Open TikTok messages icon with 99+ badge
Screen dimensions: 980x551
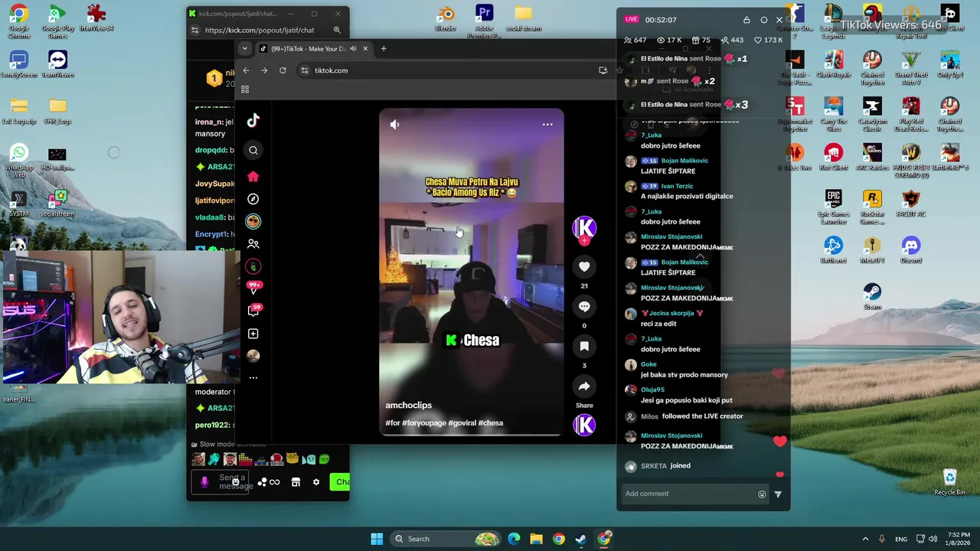click(253, 289)
